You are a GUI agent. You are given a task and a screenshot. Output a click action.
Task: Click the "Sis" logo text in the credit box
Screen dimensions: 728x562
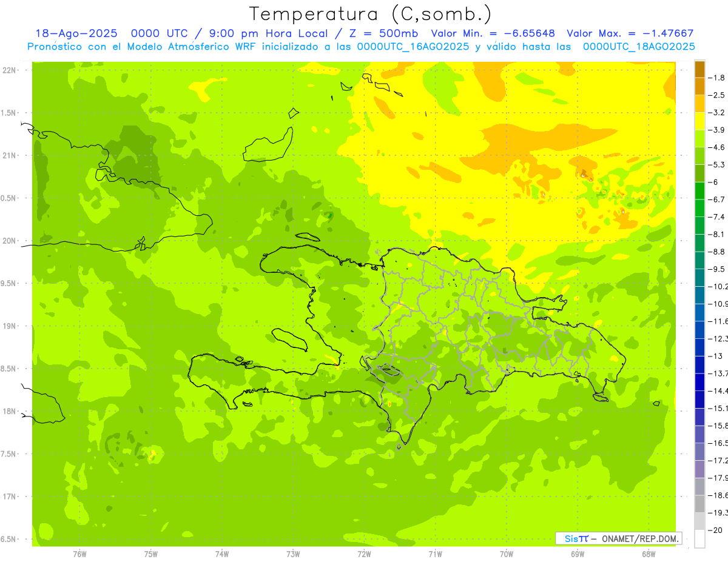pos(571,538)
